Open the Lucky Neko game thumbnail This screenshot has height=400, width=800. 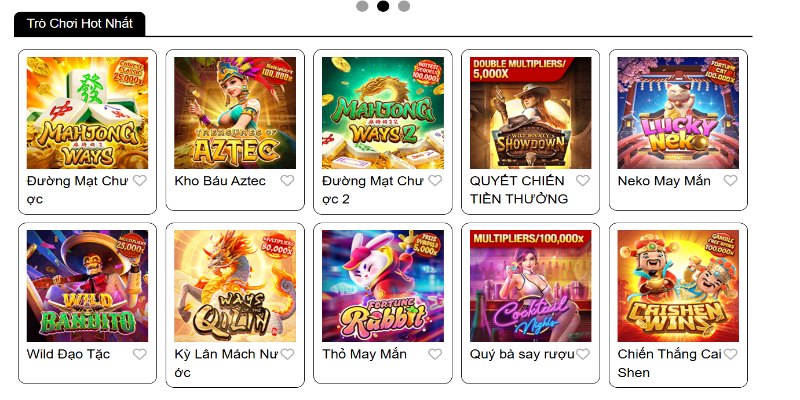tap(678, 112)
